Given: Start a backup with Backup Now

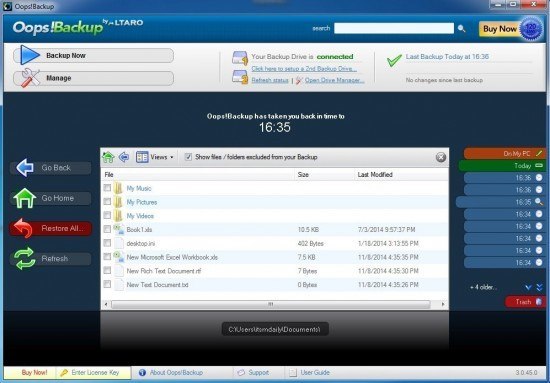Looking at the screenshot, I should pos(93,55).
